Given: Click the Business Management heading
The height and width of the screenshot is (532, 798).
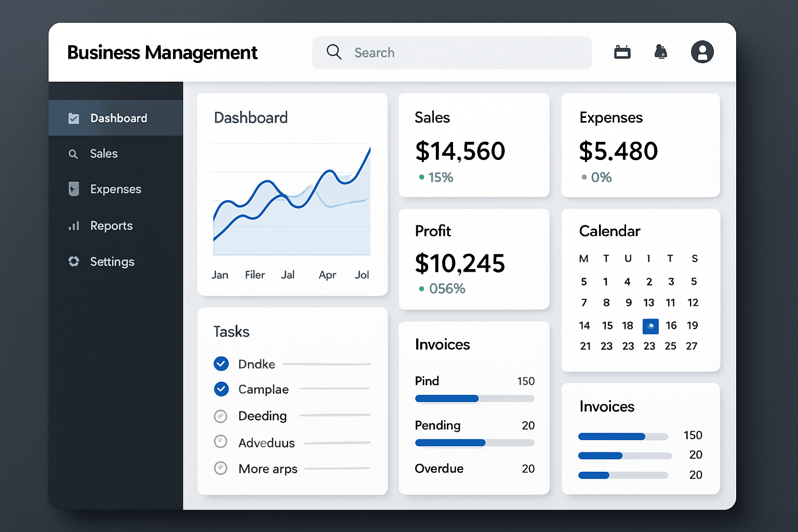Looking at the screenshot, I should tap(162, 52).
